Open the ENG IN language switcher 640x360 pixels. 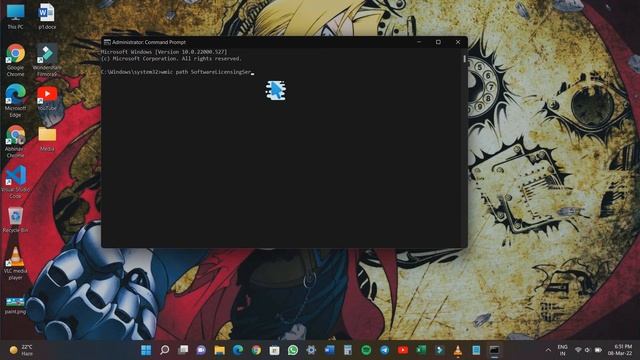click(562, 350)
